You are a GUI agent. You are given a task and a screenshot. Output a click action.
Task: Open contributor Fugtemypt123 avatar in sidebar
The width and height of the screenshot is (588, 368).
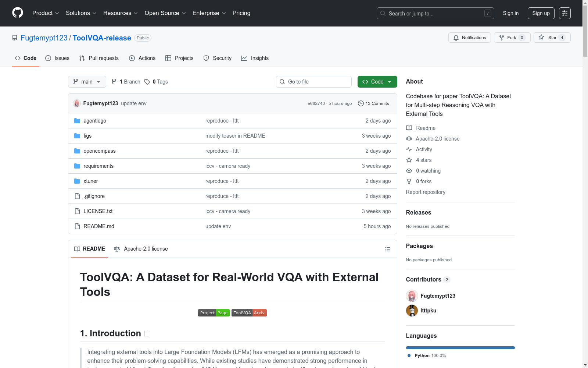pyautogui.click(x=412, y=296)
